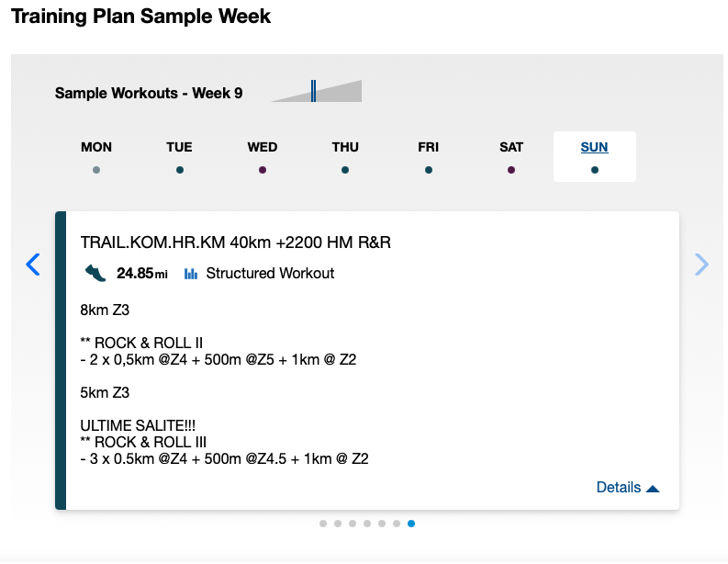Click the grey dot under MON
728x564 pixels.
click(x=96, y=170)
